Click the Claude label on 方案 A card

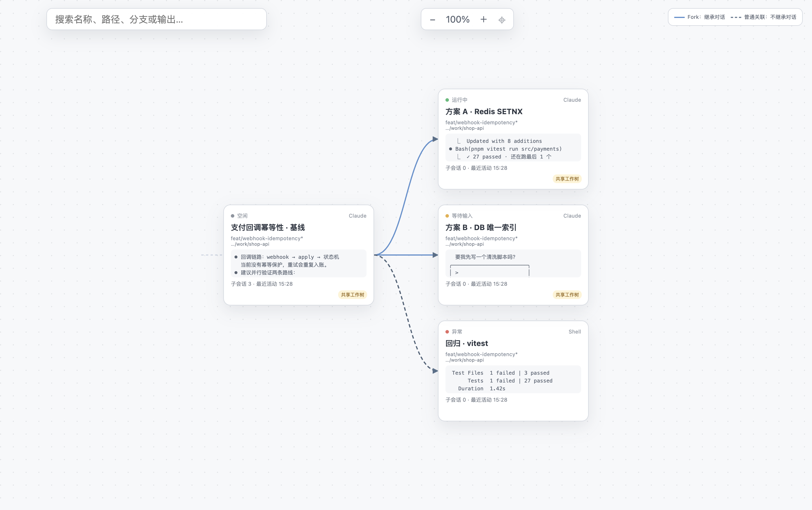tap(572, 100)
